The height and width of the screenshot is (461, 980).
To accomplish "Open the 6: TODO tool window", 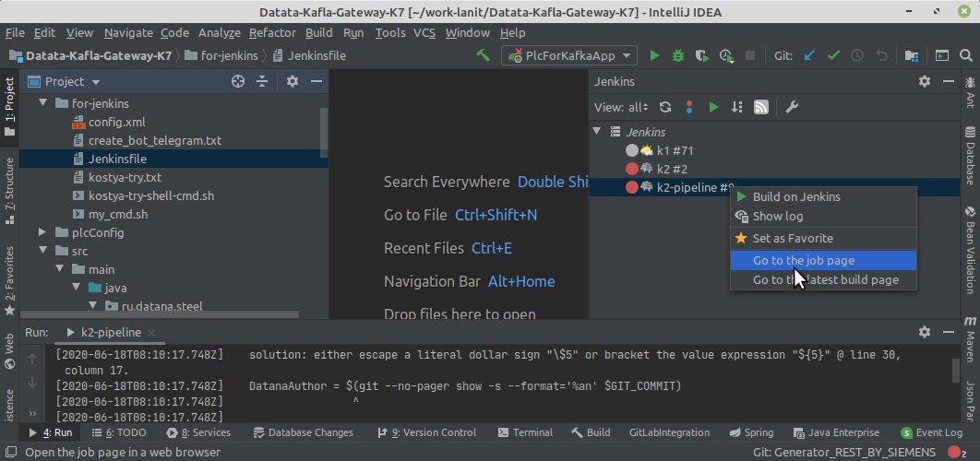I will [119, 432].
